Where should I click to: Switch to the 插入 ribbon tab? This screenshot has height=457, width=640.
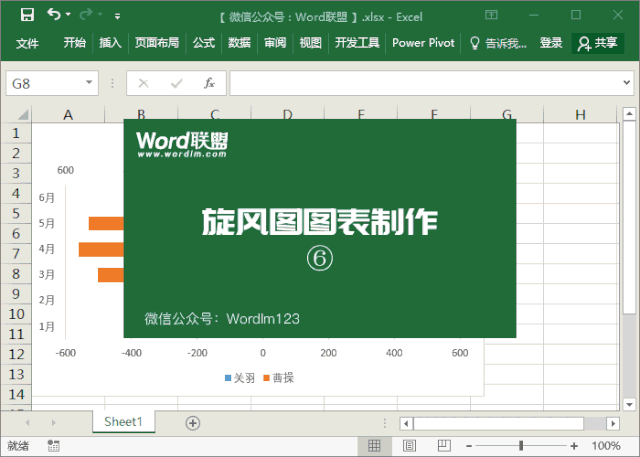(110, 43)
